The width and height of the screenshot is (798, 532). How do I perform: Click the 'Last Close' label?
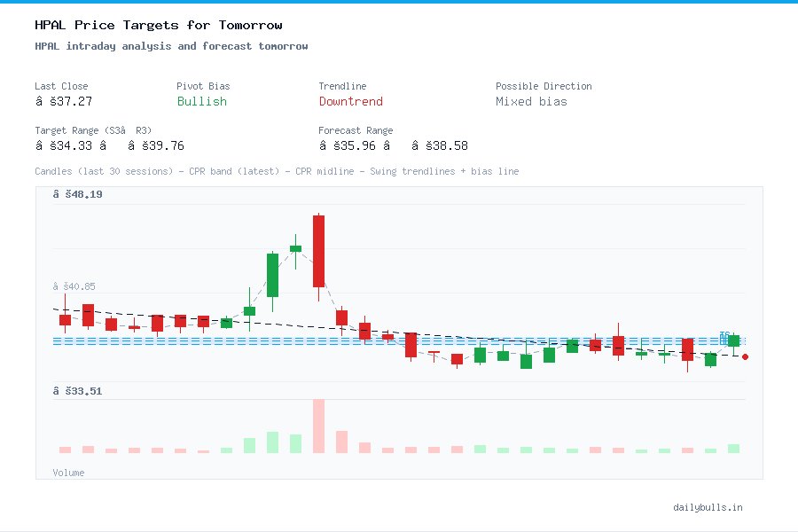pyautogui.click(x=61, y=86)
